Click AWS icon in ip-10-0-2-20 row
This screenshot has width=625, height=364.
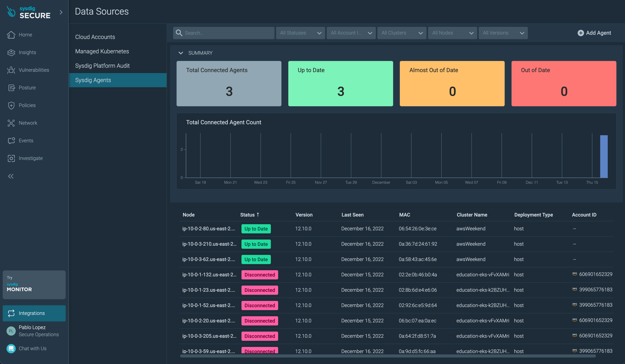574,320
